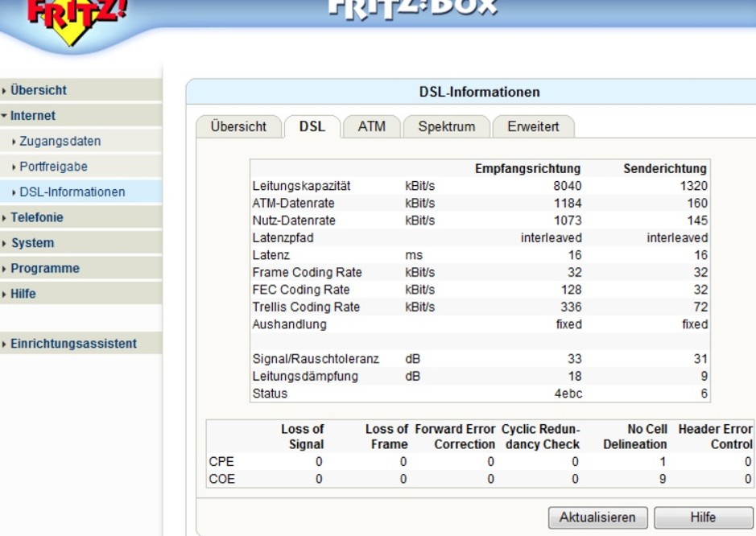Expand the System menu section
756x536 pixels.
tap(32, 243)
